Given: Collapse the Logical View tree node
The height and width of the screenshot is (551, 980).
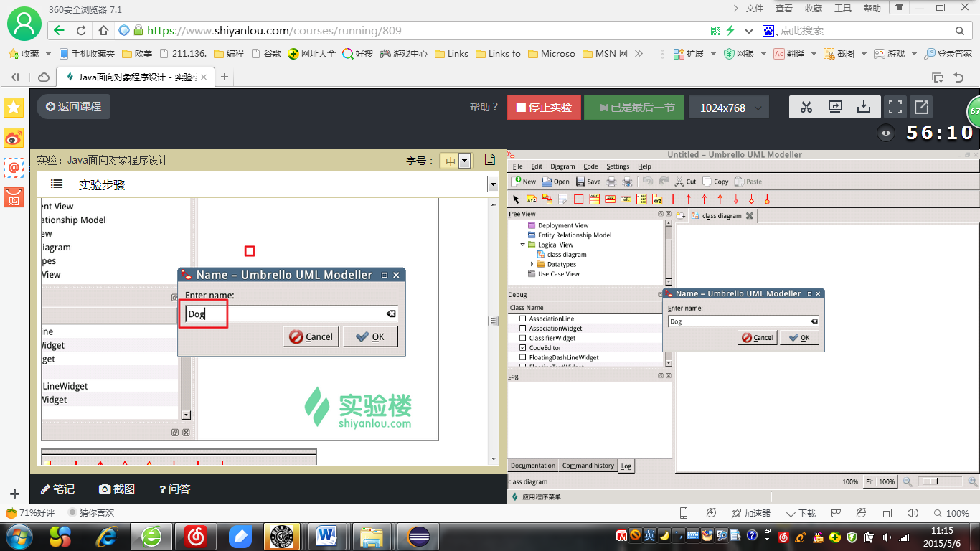Looking at the screenshot, I should (x=523, y=245).
